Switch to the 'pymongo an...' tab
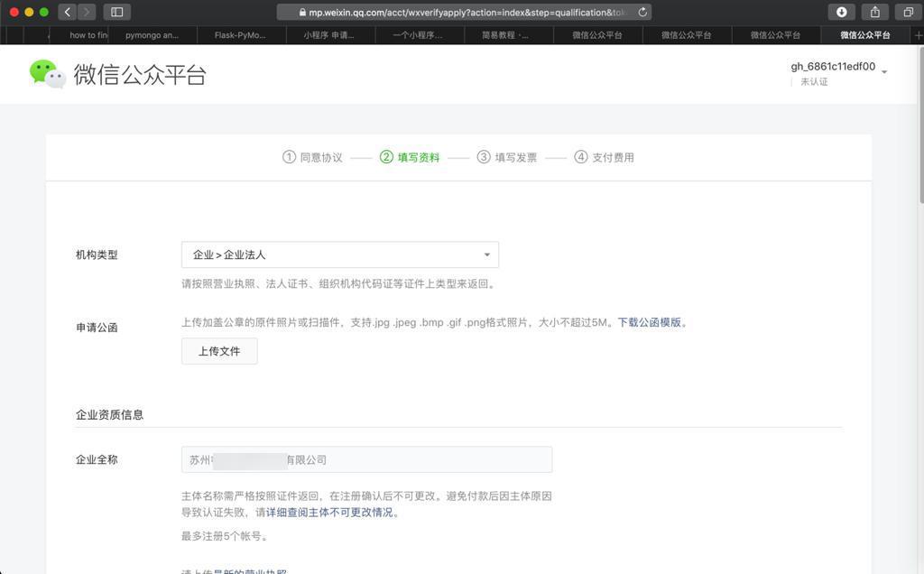 152,35
